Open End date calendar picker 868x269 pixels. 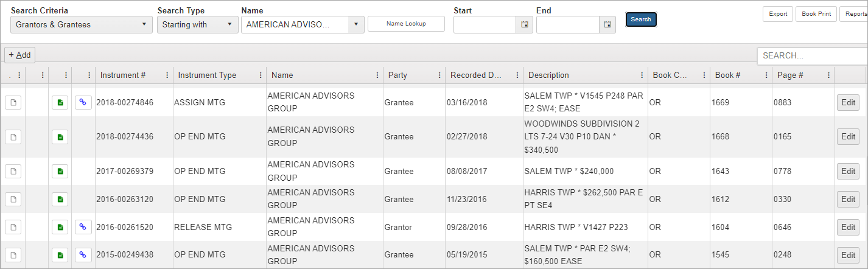(x=607, y=24)
